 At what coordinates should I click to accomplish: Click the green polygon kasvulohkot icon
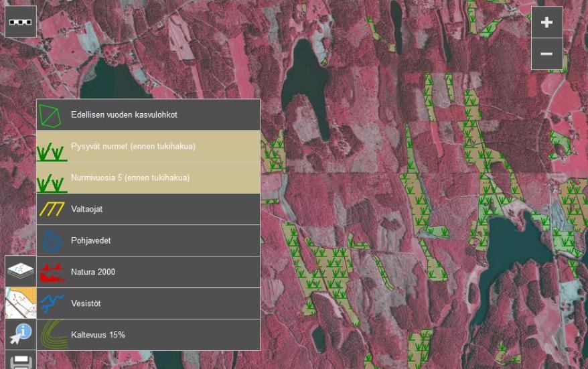point(50,115)
